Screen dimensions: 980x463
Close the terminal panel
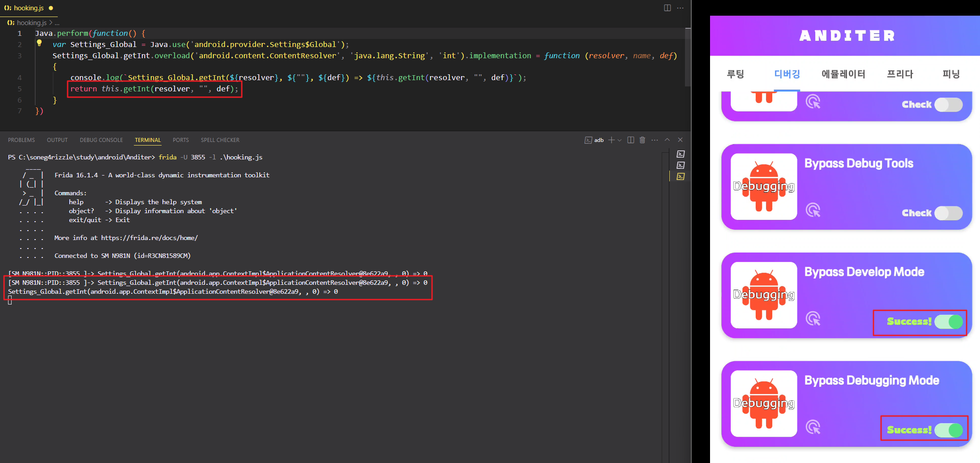[x=680, y=140]
